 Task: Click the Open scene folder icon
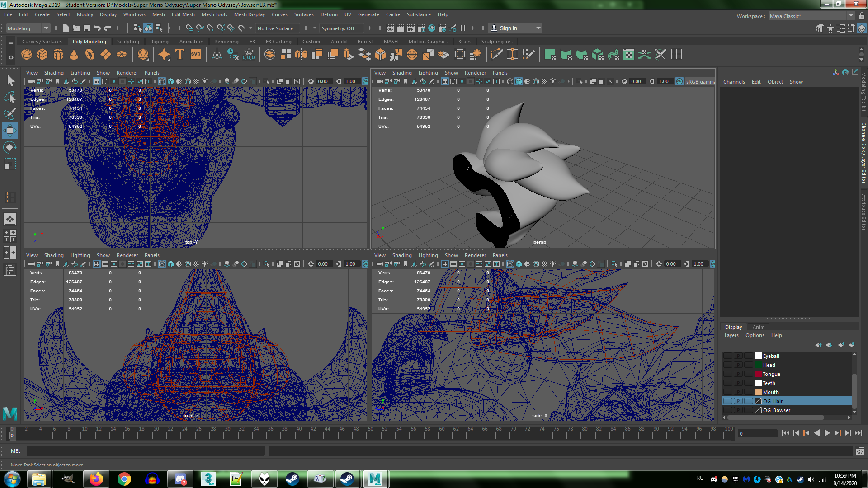76,28
